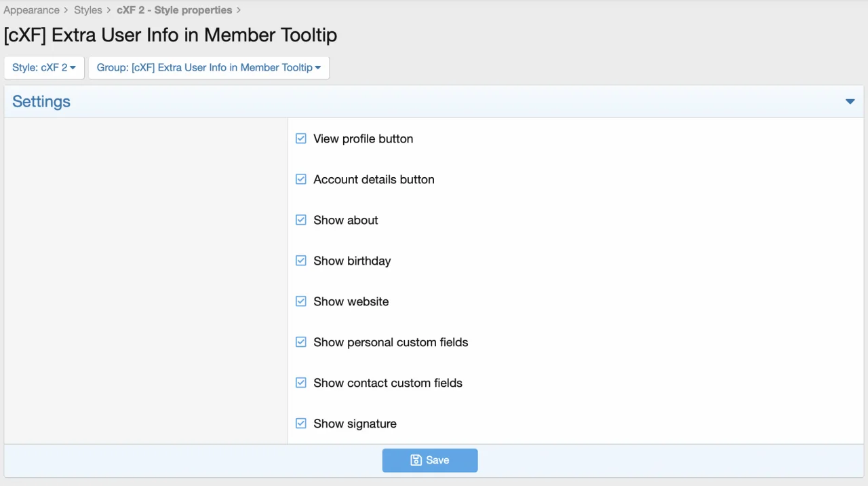868x486 pixels.
Task: Uncheck the View profile button option
Action: pyautogui.click(x=300, y=138)
